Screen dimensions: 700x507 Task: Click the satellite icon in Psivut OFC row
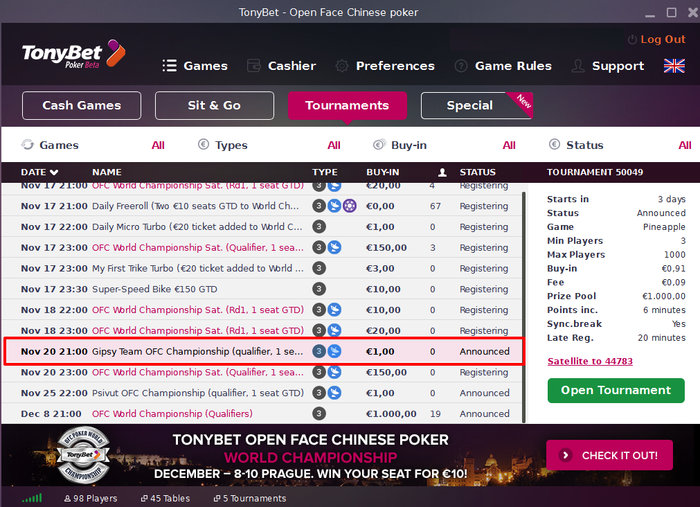(x=334, y=393)
